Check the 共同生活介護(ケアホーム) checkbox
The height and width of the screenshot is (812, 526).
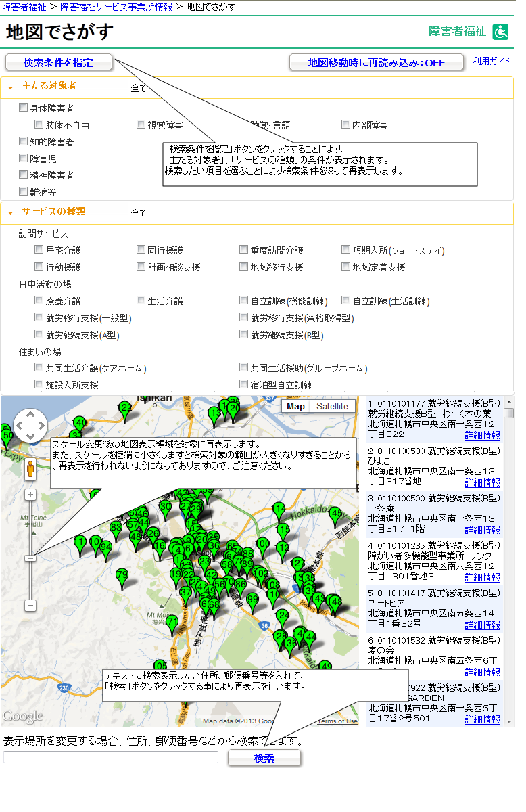click(x=39, y=367)
